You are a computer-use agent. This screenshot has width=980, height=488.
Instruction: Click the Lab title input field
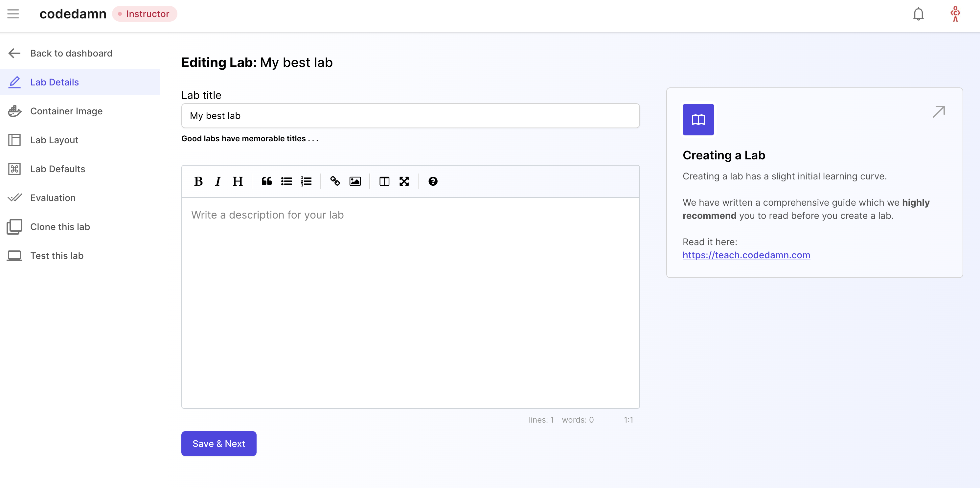point(410,116)
